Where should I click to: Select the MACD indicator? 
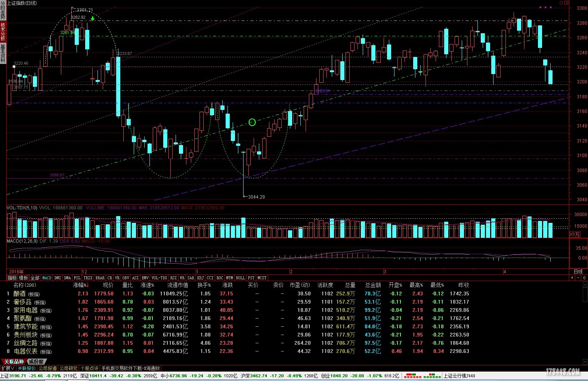[x=47, y=278]
